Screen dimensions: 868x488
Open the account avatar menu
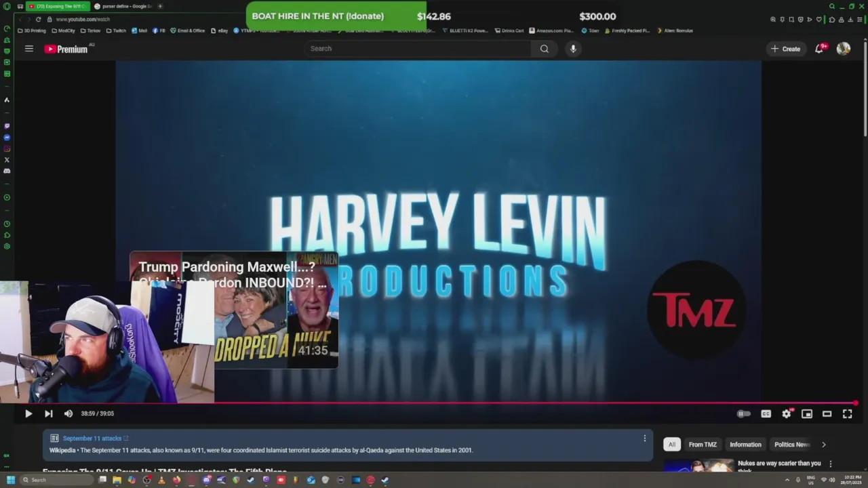click(844, 49)
